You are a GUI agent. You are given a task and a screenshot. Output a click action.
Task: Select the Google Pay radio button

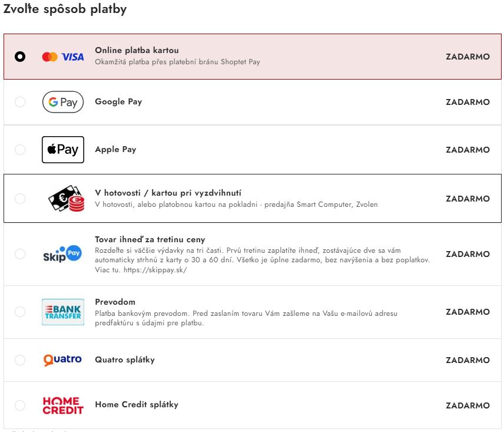(20, 102)
